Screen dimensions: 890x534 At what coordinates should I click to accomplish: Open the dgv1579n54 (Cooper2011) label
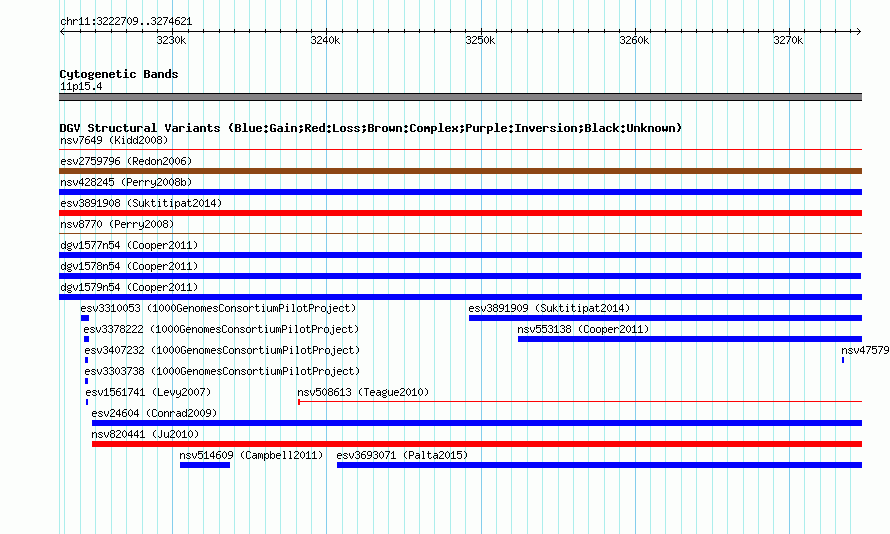coord(129,287)
